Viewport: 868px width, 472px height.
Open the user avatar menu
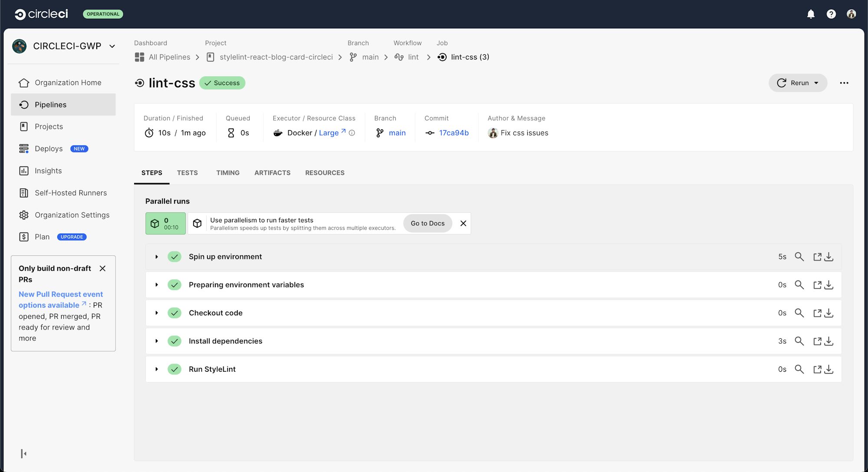[x=852, y=14]
